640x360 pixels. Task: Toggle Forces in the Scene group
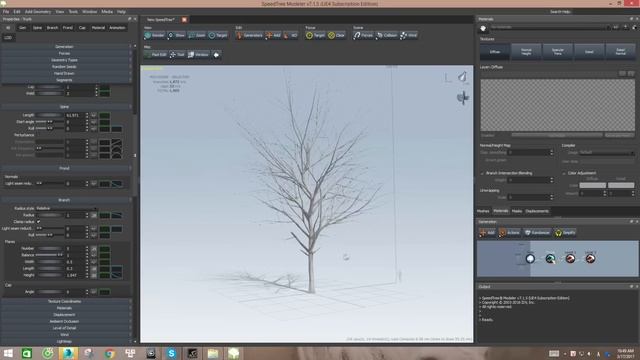point(363,36)
